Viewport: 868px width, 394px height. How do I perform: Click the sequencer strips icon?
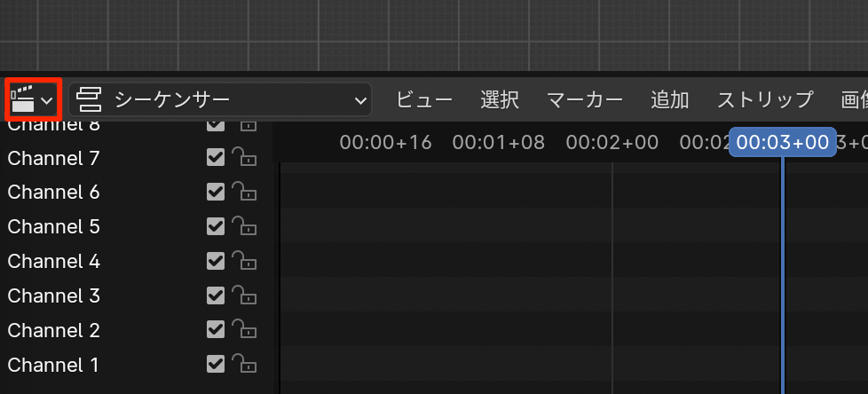point(90,99)
